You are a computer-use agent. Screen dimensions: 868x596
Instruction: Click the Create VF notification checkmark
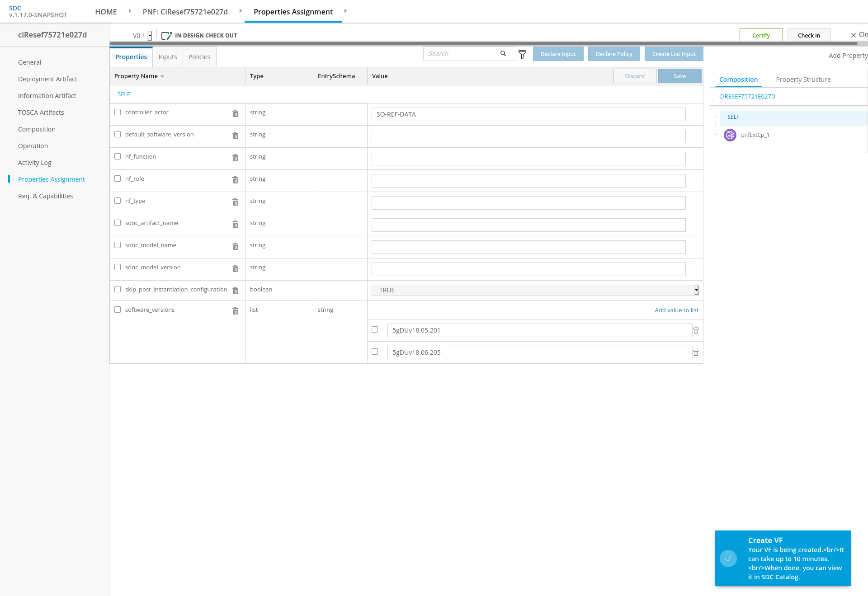(728, 558)
